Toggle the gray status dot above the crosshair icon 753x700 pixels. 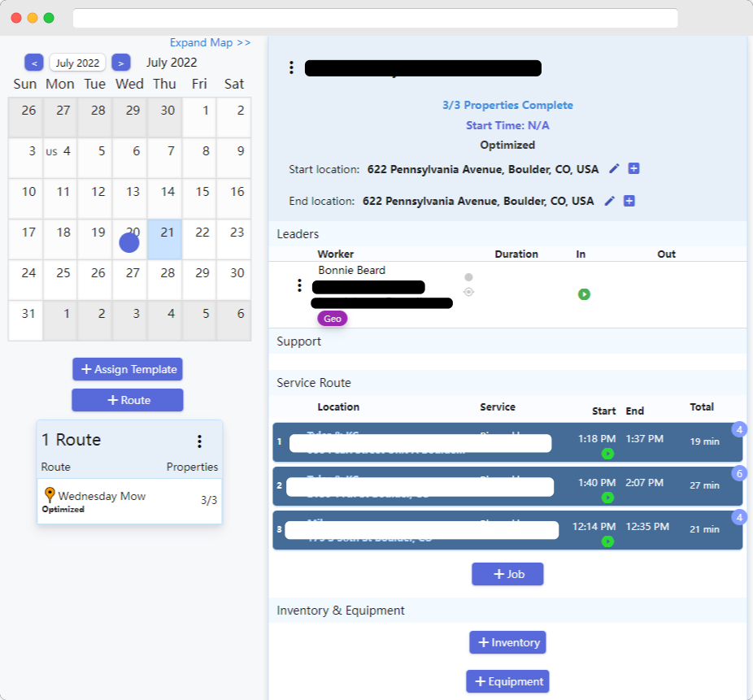[468, 276]
